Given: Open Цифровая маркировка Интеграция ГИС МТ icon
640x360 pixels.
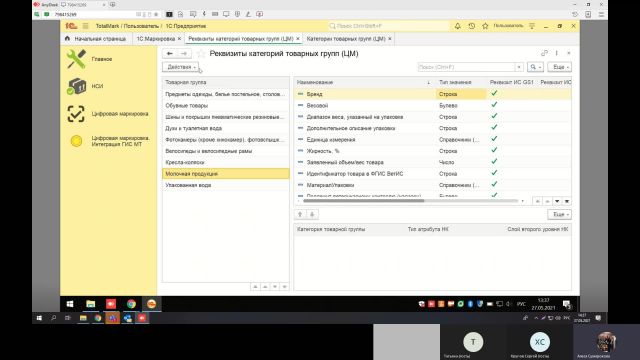Looking at the screenshot, I should (x=76, y=141).
